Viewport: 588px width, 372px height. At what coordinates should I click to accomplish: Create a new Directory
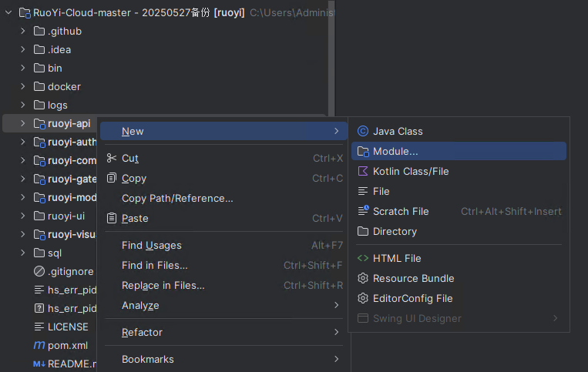[x=459, y=231]
